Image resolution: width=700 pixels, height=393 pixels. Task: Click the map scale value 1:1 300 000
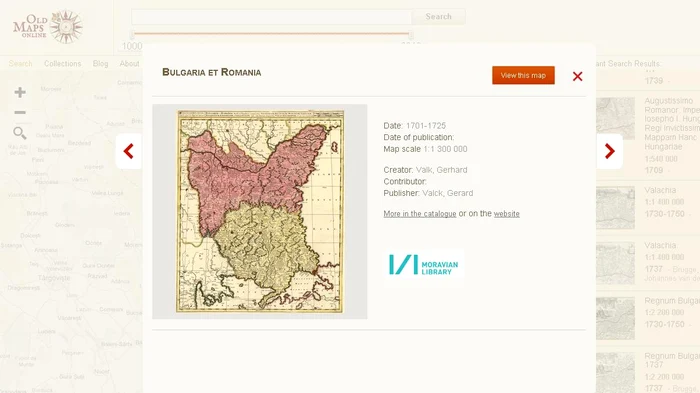pos(445,149)
